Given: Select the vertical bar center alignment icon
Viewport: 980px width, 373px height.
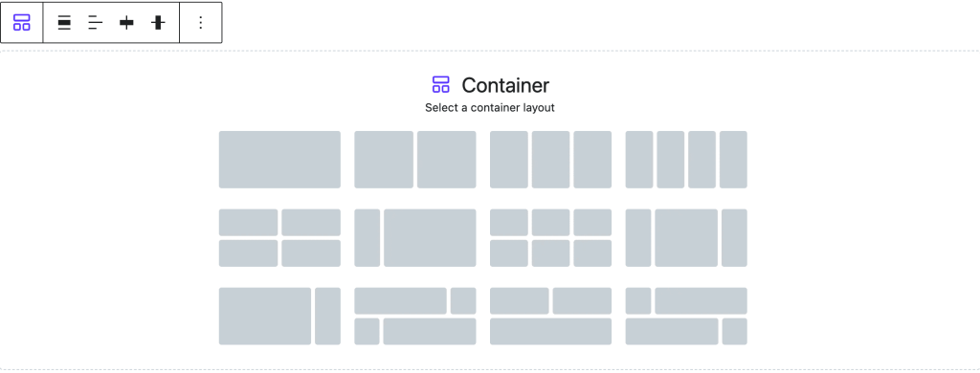Looking at the screenshot, I should click(158, 23).
